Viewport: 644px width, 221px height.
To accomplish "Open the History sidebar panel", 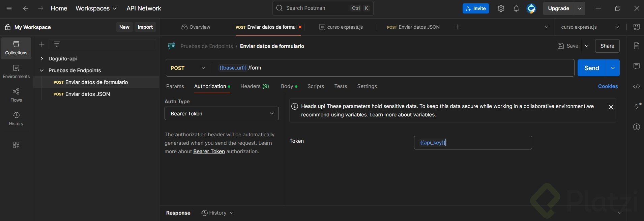I will point(16,119).
